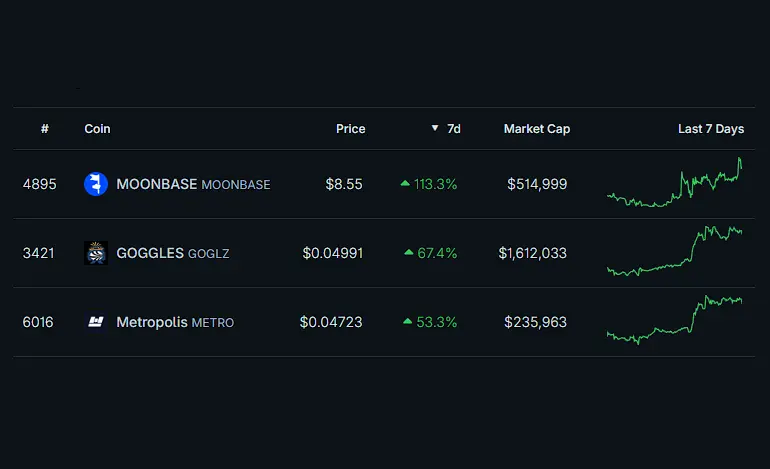Click the green up arrow beside 53.3%
This screenshot has width=770, height=469.
point(407,322)
